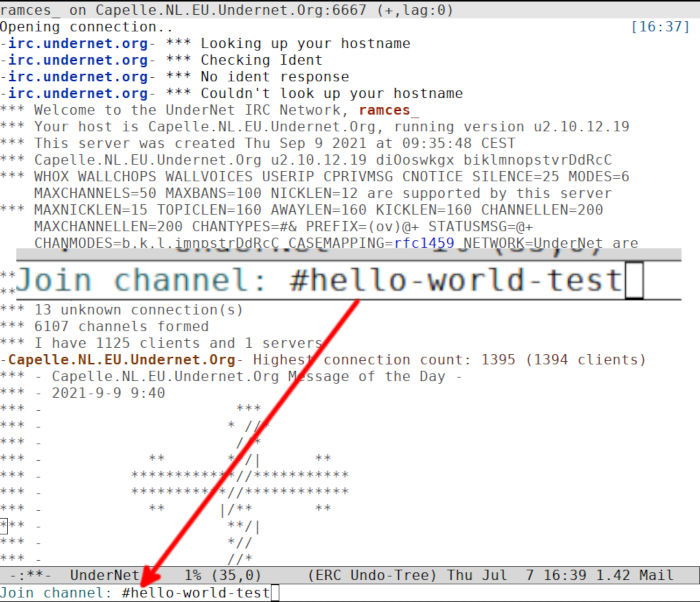Click the 'Message of the Day' line
Viewport: 700px width, 602px height.
pyautogui.click(x=231, y=376)
